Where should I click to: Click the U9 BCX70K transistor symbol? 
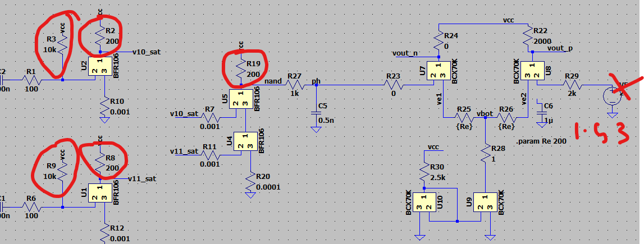coord(483,202)
